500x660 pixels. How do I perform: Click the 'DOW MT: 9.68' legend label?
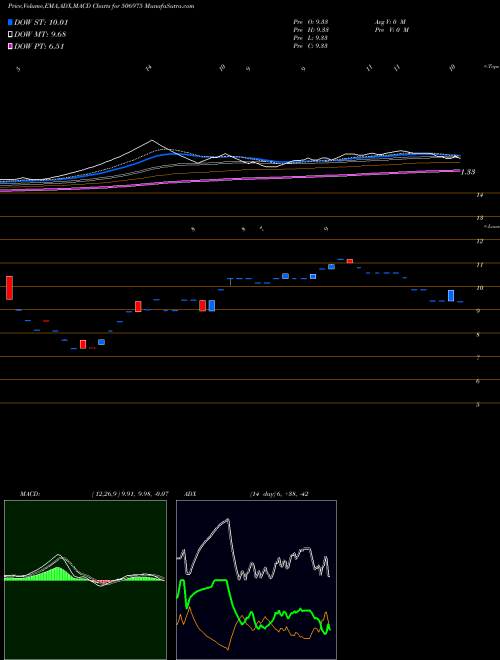point(40,35)
